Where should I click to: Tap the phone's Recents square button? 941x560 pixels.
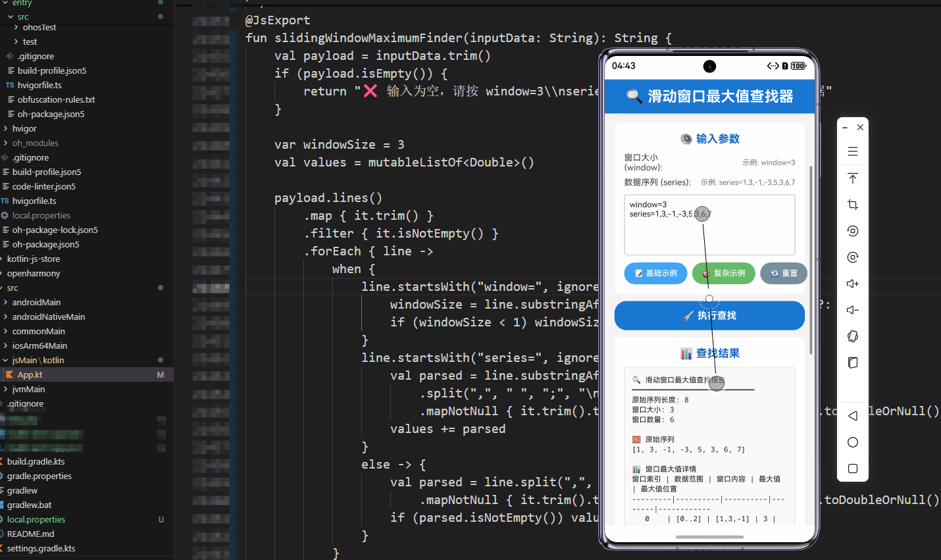tap(852, 469)
